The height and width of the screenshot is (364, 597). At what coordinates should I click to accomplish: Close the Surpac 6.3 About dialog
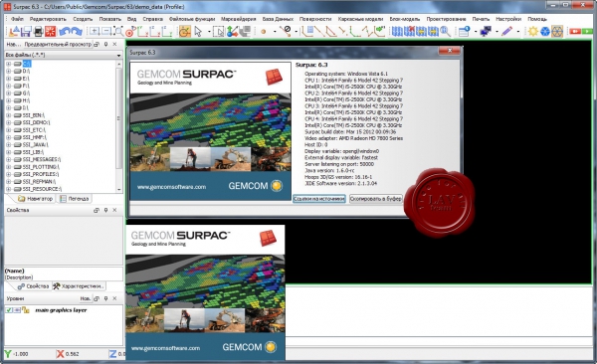(450, 51)
